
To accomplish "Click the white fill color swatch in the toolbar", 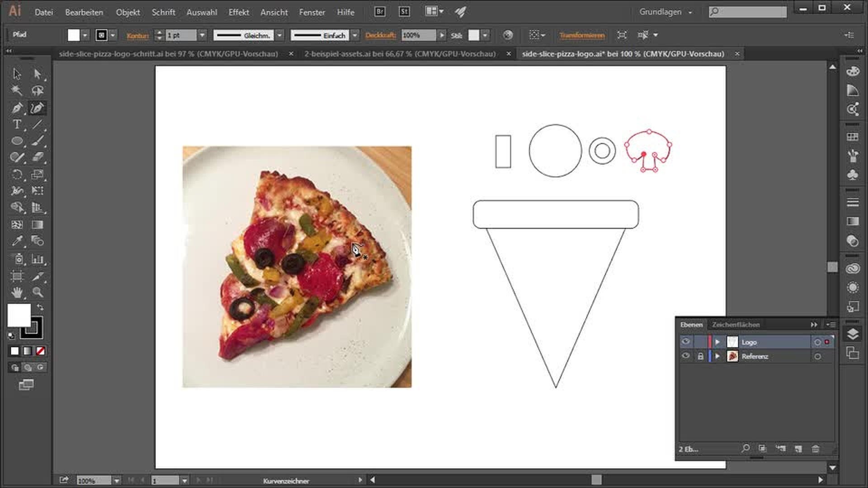I will (18, 314).
